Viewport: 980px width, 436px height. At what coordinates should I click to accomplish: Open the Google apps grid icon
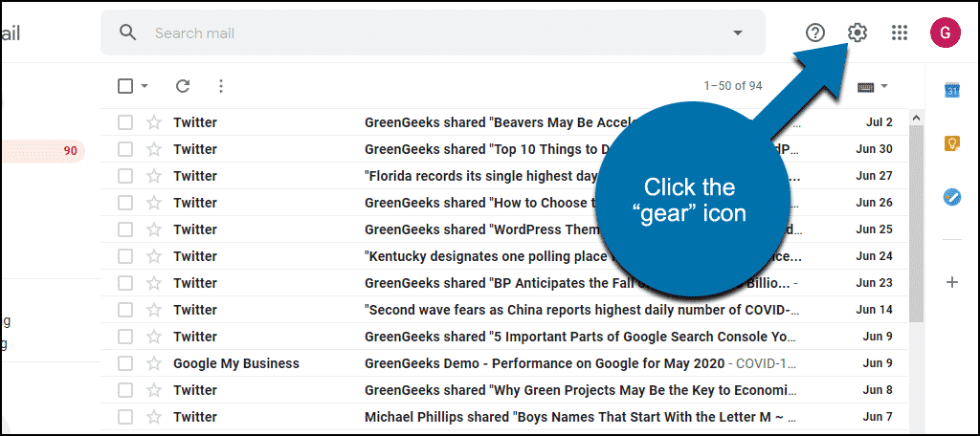coord(899,33)
